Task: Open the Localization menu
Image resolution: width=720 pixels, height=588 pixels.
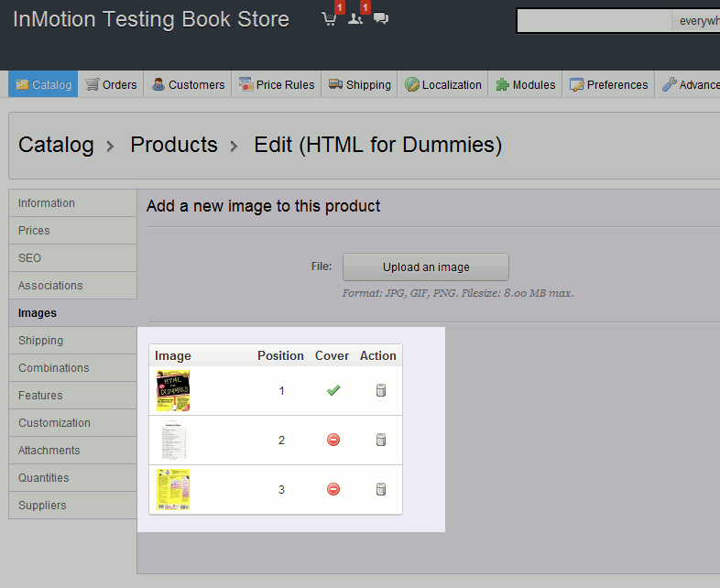Action: point(443,85)
